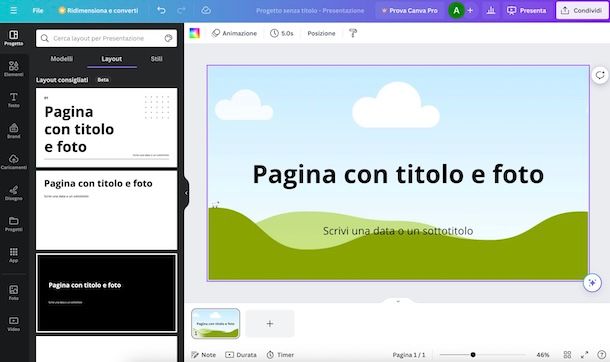Open the hamburger main menu

click(x=13, y=10)
